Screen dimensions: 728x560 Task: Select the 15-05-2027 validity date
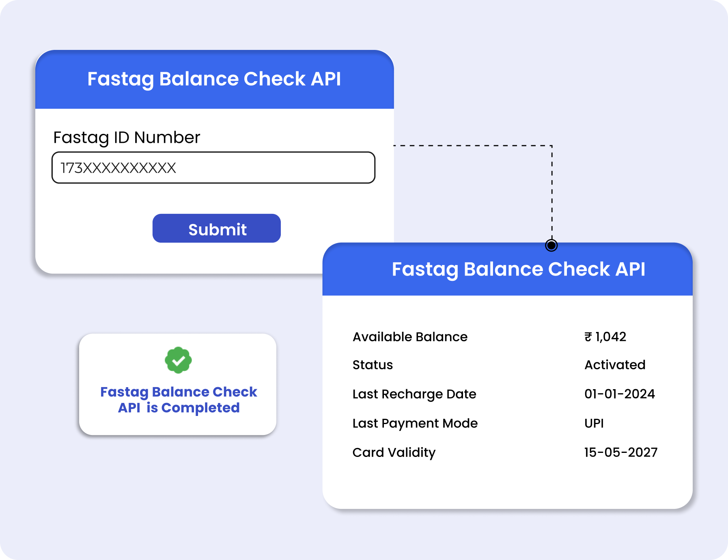coord(620,452)
